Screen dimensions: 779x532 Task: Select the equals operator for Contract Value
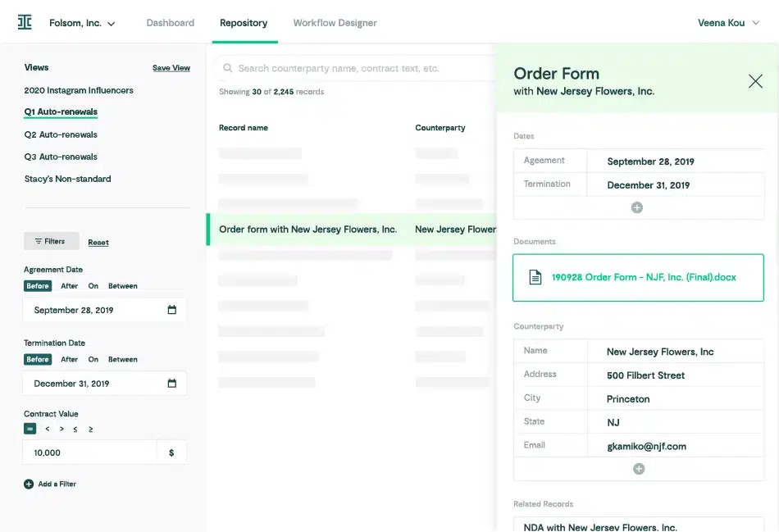click(x=30, y=428)
